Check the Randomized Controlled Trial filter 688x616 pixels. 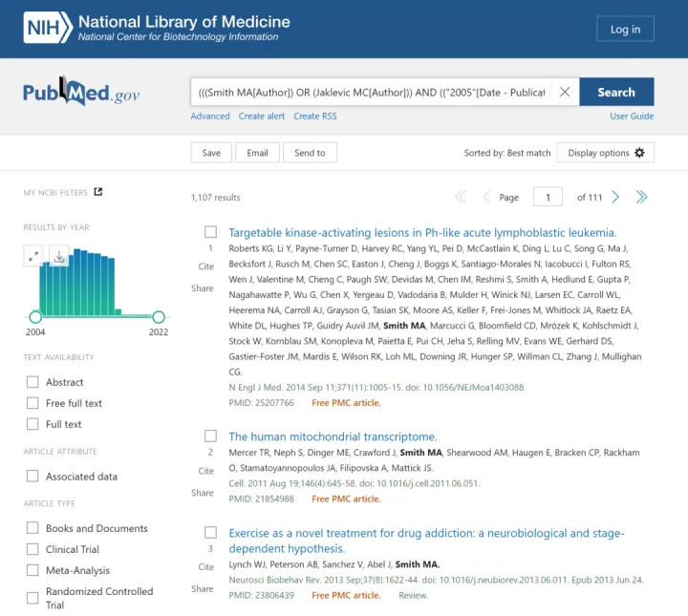pos(32,598)
